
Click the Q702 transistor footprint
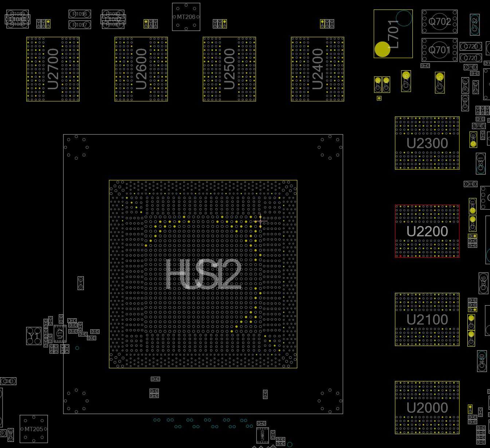tap(439, 22)
